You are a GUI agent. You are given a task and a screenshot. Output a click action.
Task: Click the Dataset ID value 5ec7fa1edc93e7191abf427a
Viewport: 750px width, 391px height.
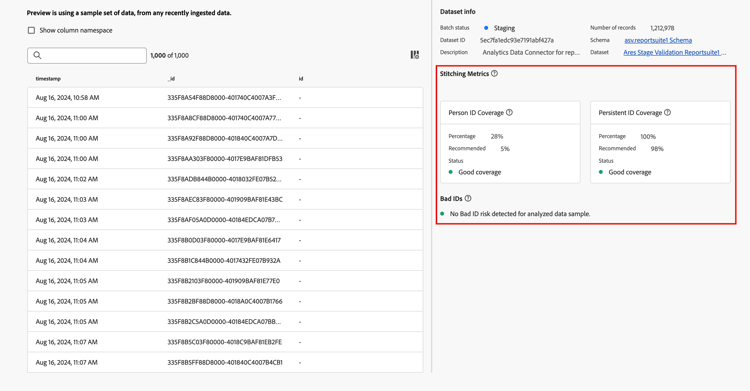[517, 40]
